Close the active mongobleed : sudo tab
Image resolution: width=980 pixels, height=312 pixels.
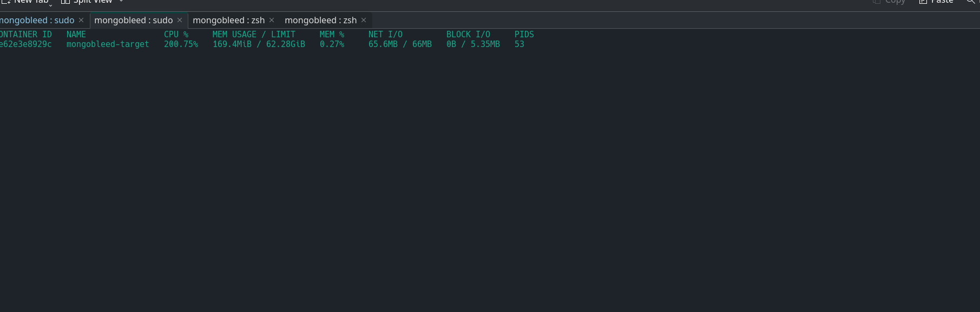pos(180,21)
